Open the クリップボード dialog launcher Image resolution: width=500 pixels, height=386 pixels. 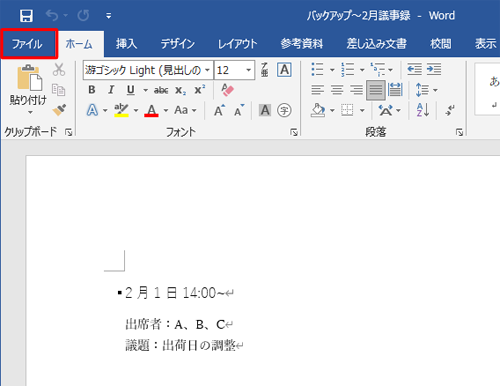(x=69, y=133)
